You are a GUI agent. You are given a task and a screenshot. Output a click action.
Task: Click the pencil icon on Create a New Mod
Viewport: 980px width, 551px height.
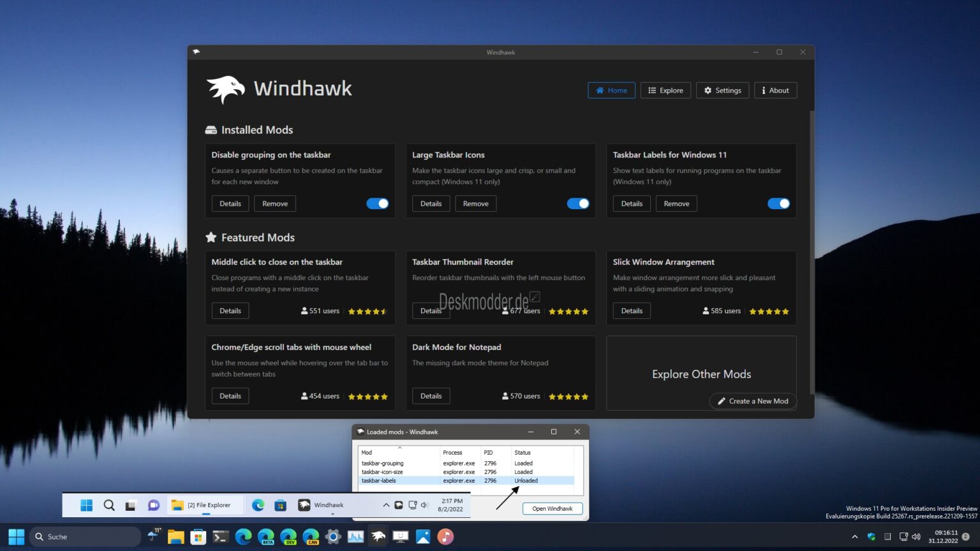pos(722,401)
